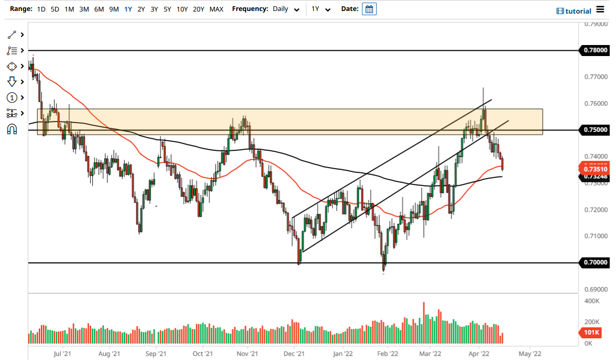Screen dimensions: 616x364
Task: Open the Frequency dropdown showing Daily
Action: pos(285,9)
